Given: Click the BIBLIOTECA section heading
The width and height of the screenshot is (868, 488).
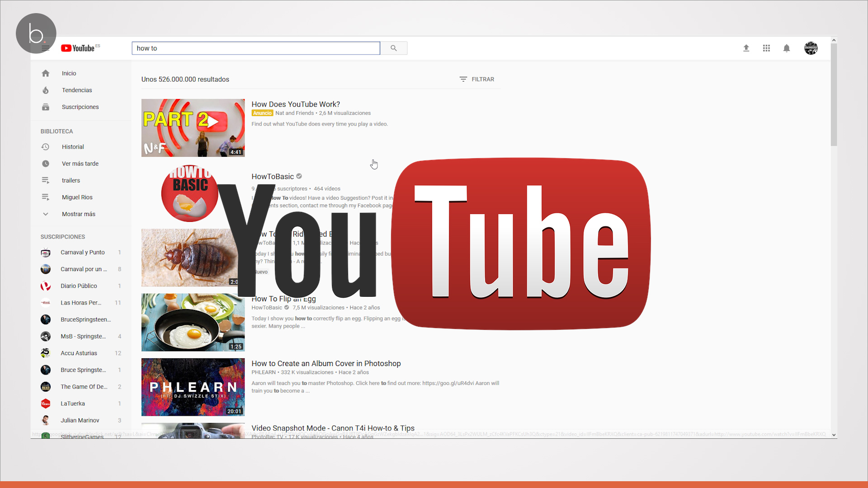Looking at the screenshot, I should click(x=57, y=131).
